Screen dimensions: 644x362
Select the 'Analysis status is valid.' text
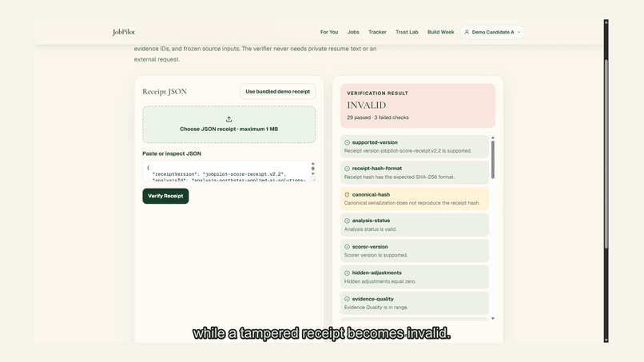[x=370, y=229]
